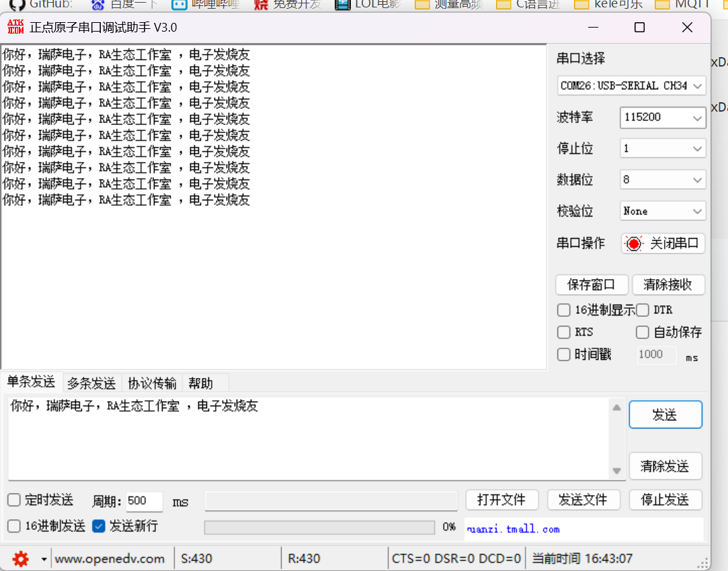Open the 协议传输 tab
This screenshot has height=571, width=728.
click(x=153, y=383)
